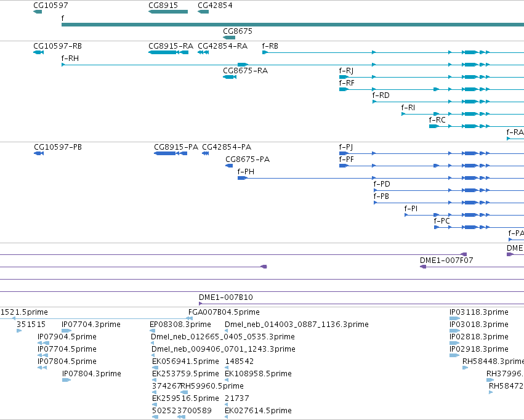This screenshot has width=524, height=420.
Task: Select protein CG10597-PB label
Action: pos(58,147)
